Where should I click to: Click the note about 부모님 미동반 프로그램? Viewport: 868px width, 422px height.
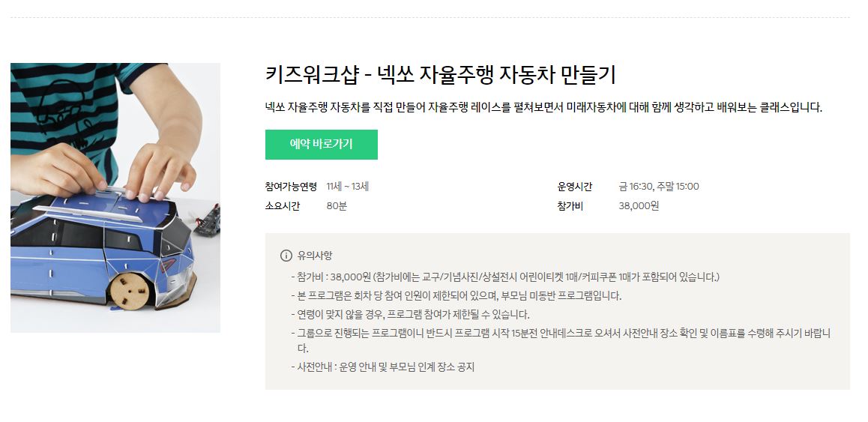coord(456,296)
